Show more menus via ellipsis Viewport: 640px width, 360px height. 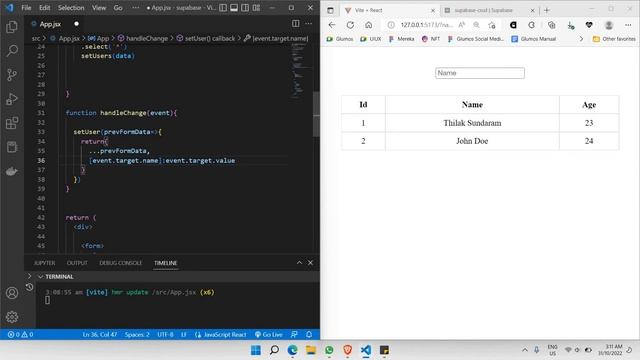(x=136, y=8)
